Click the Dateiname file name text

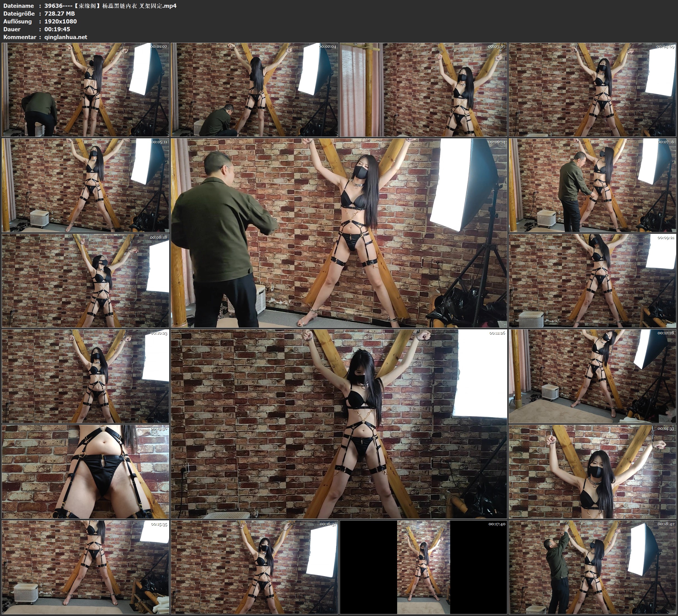110,6
